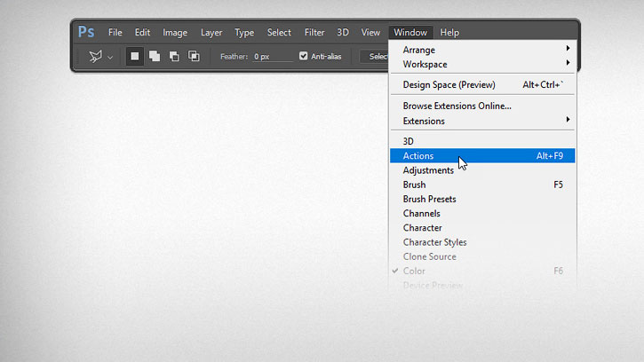Expand the Extensions submenu
Viewport: 644px width, 362px height.
(482, 121)
